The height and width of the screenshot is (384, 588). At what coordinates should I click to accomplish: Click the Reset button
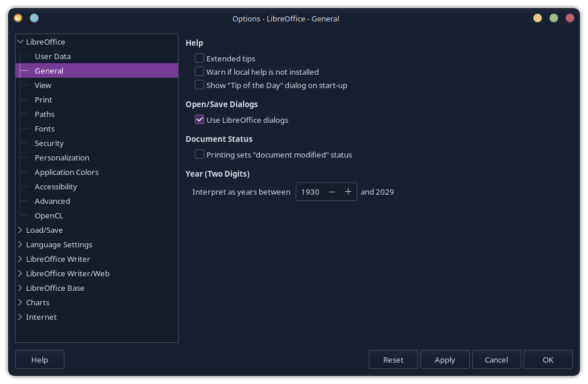(x=393, y=360)
